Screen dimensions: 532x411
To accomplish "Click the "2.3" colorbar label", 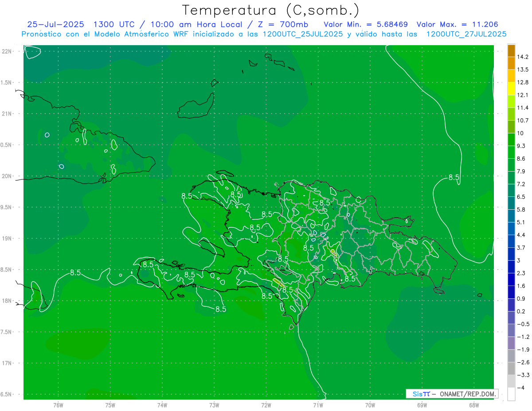I will tap(521, 273).
